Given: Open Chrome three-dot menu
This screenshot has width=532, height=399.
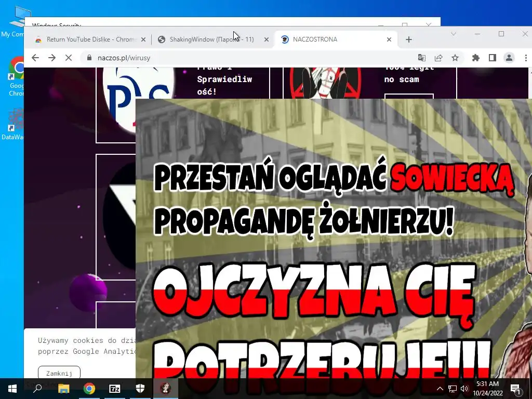Looking at the screenshot, I should (x=526, y=58).
